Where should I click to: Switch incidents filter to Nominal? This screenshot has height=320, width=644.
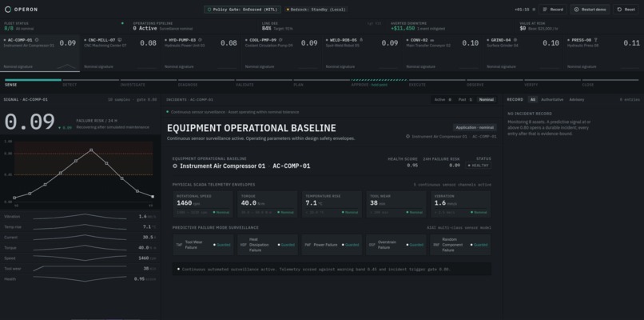click(487, 99)
